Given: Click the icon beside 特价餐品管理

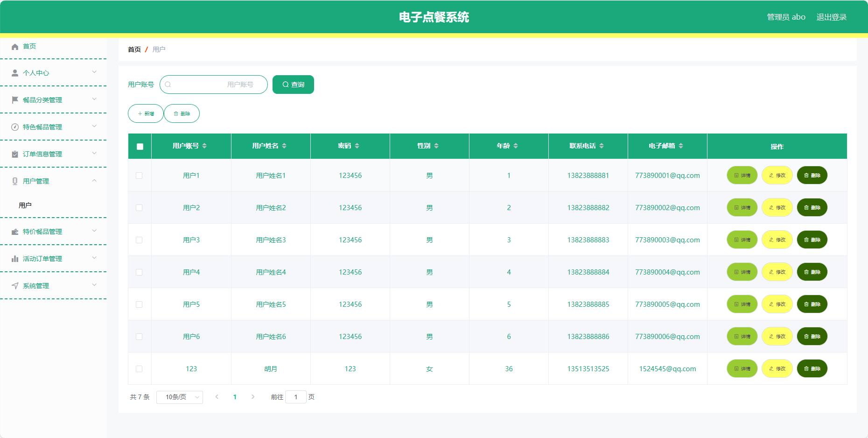Looking at the screenshot, I should click(x=15, y=232).
